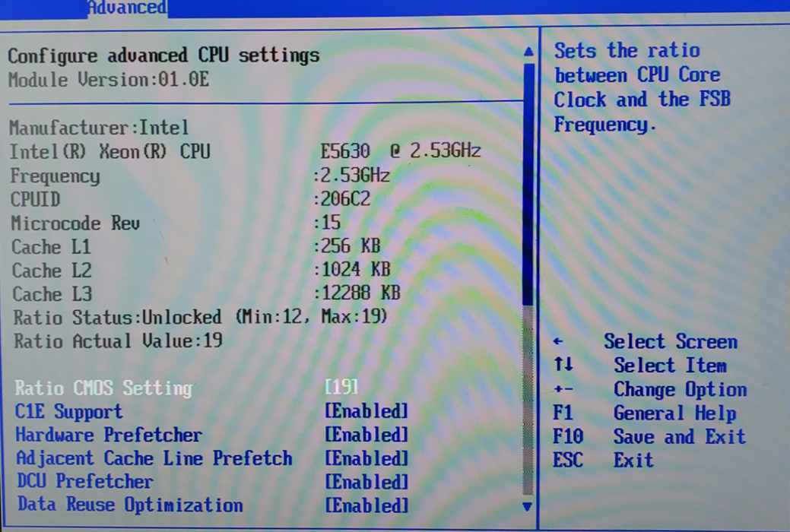Click the scrollbar down arrow
This screenshot has width=790, height=532.
point(528,506)
